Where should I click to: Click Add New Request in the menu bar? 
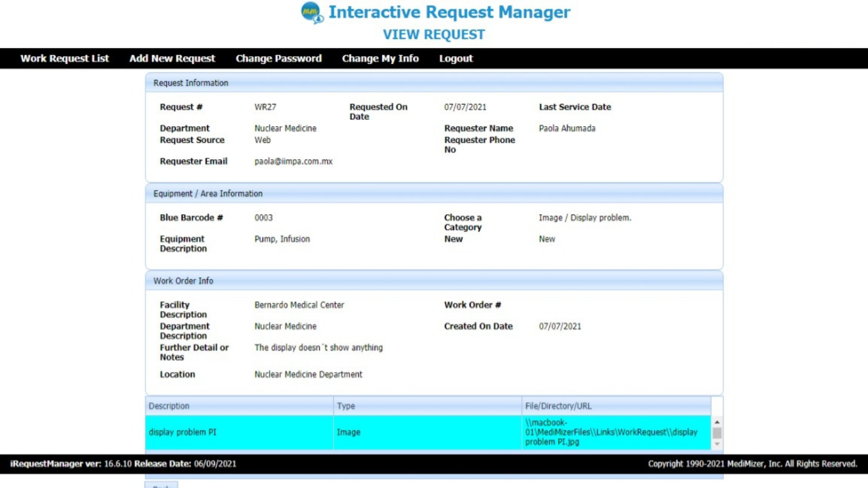pos(172,58)
